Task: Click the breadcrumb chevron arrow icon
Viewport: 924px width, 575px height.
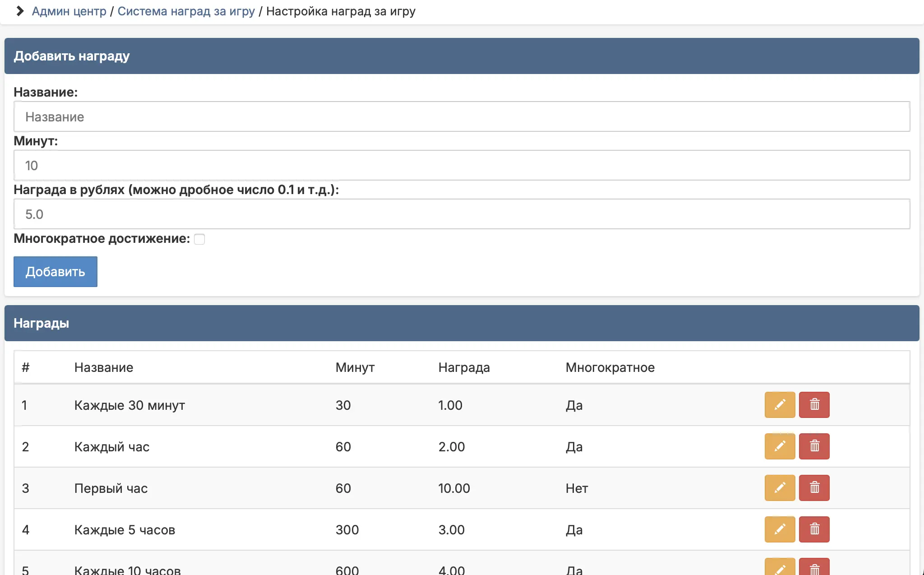Action: [x=19, y=11]
